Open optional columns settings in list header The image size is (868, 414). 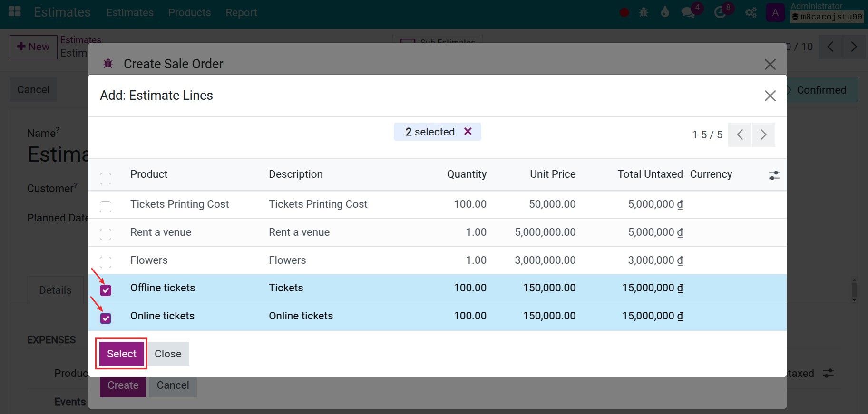coord(774,175)
